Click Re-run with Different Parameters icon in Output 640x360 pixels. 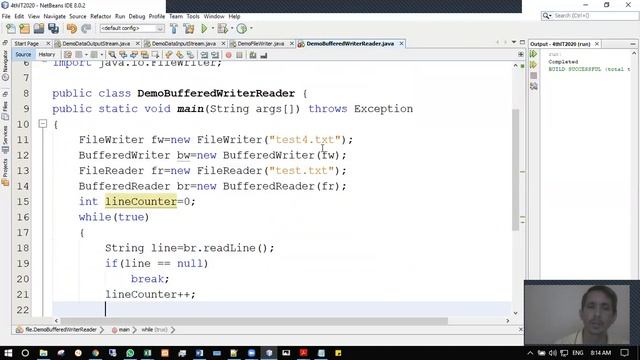click(x=533, y=65)
